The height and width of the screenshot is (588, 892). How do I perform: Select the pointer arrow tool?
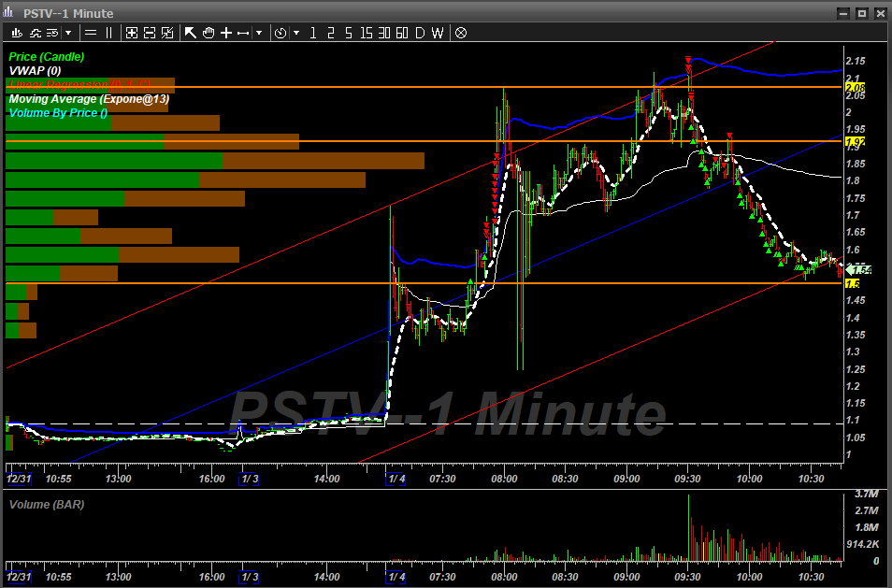point(190,33)
